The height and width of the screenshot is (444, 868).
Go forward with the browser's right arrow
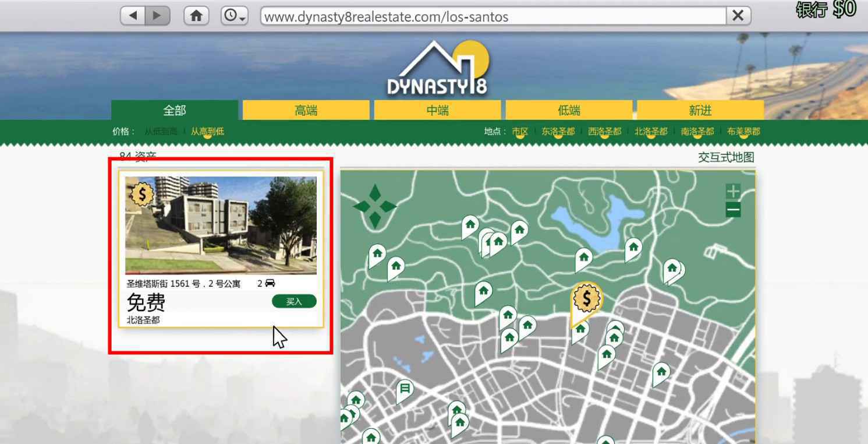coord(158,16)
